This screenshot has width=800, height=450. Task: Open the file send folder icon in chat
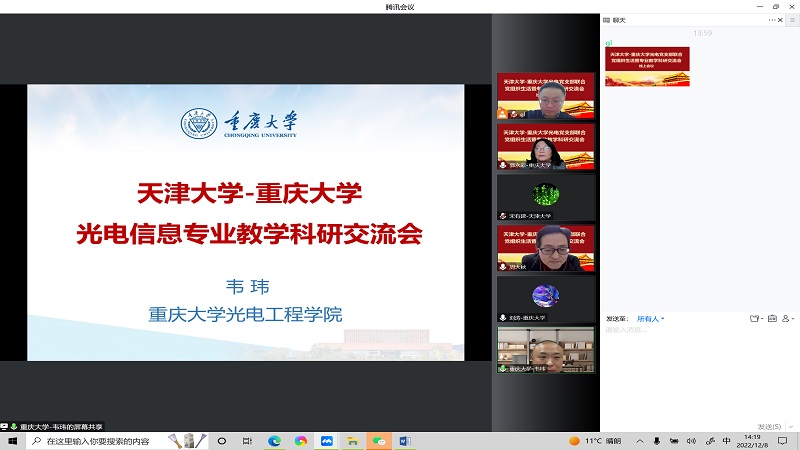click(755, 319)
